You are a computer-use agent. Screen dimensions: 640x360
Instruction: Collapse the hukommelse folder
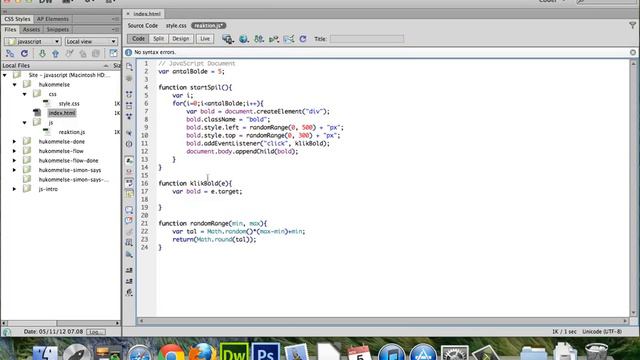point(15,84)
